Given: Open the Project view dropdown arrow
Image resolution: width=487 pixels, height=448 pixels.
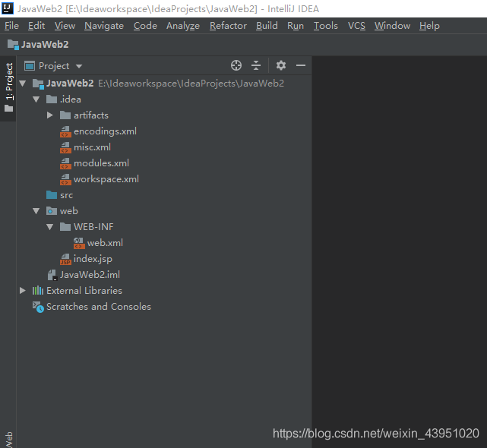Looking at the screenshot, I should click(x=79, y=66).
